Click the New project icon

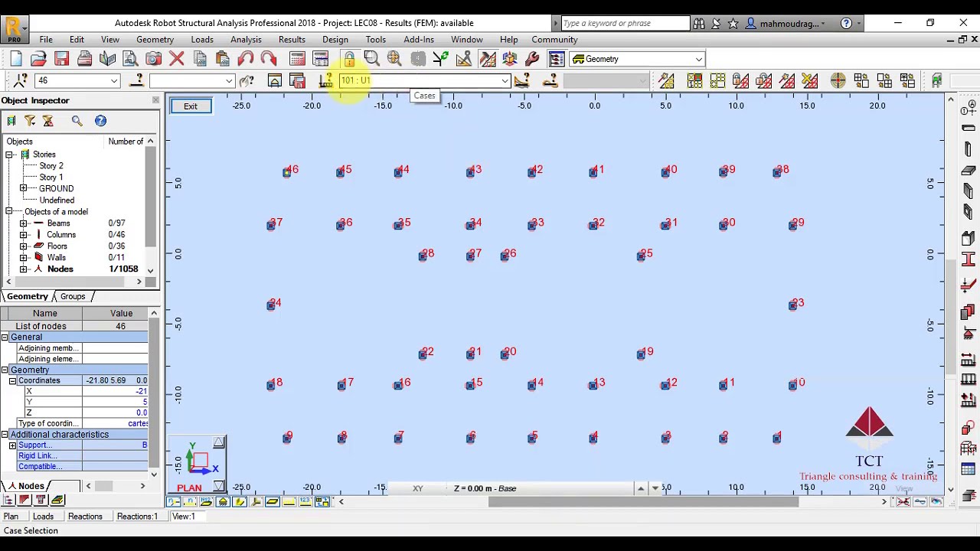[16, 59]
